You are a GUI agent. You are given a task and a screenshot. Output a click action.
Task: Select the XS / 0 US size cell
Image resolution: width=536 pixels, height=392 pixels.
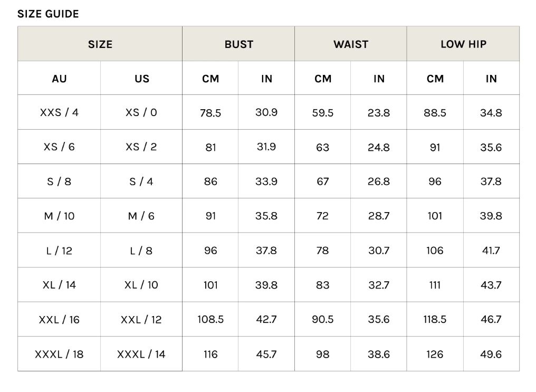[141, 112]
